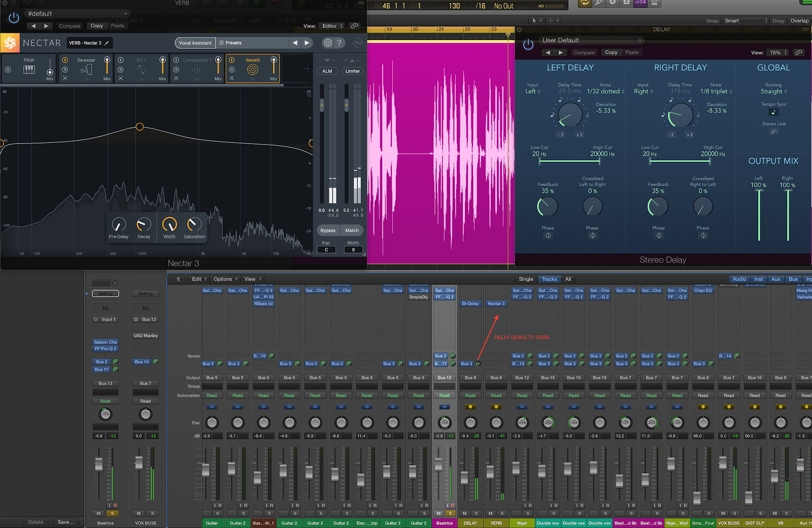Open Left Delay Input Left dropdown
The width and height of the screenshot is (812, 528).
[x=532, y=91]
